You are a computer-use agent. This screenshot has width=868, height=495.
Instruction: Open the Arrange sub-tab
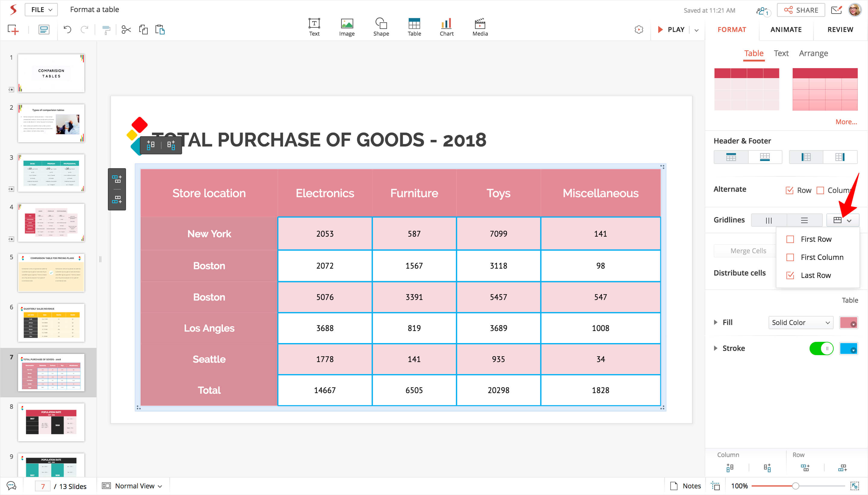pos(813,53)
